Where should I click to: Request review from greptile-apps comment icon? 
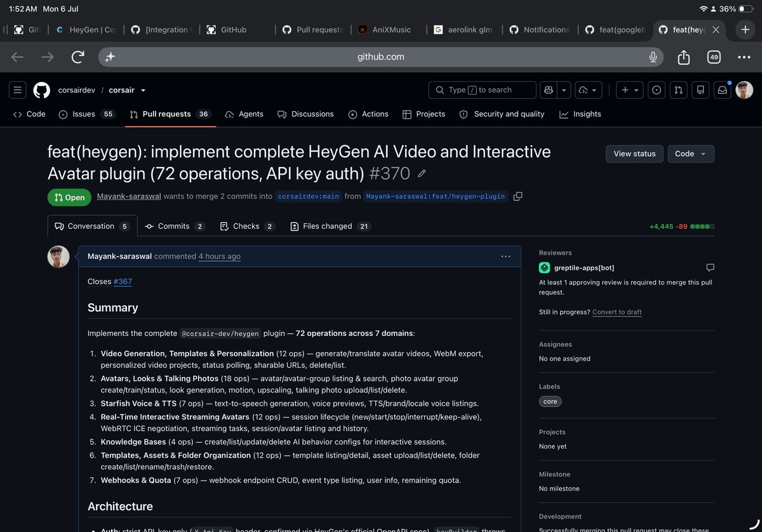[x=710, y=267]
